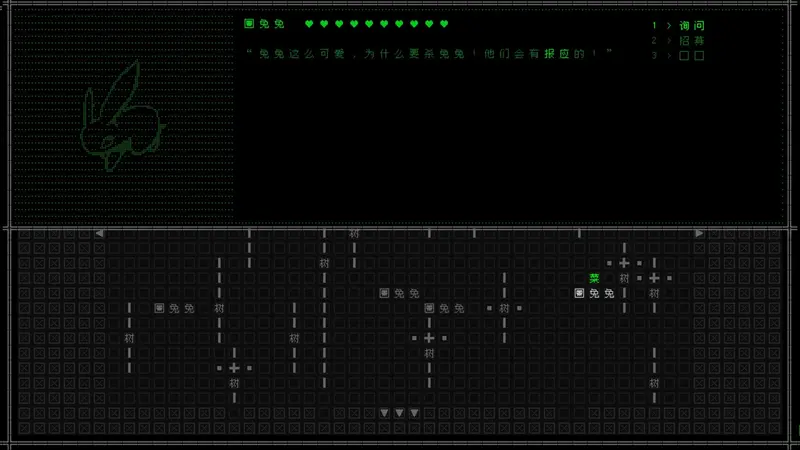
Task: Click the middle down-triangle at map bottom
Action: coord(399,413)
